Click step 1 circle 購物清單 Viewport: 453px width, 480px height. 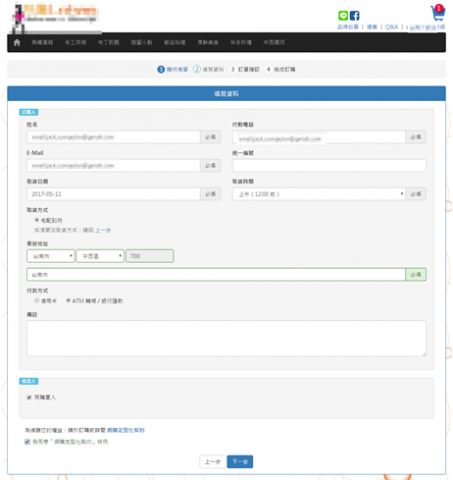tap(161, 69)
